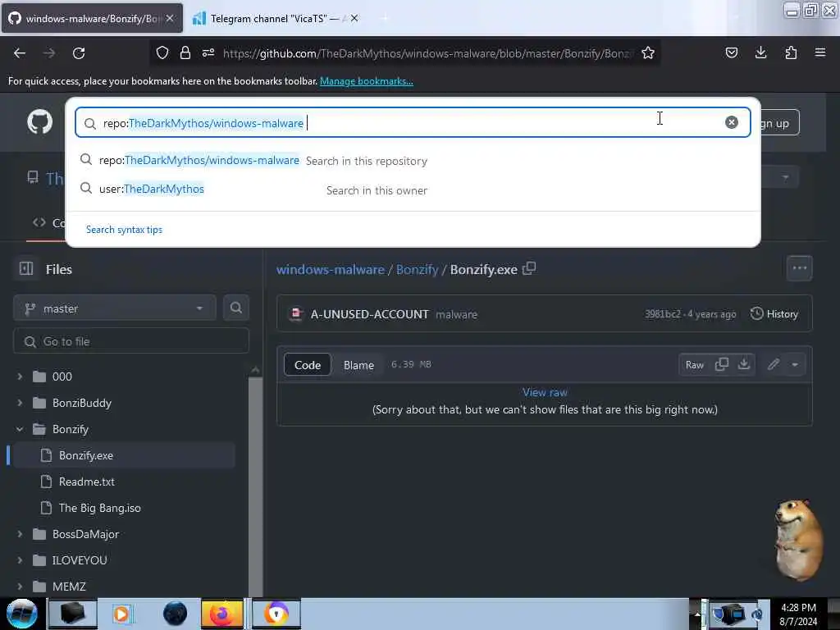Open the Pocket save icon

731,52
